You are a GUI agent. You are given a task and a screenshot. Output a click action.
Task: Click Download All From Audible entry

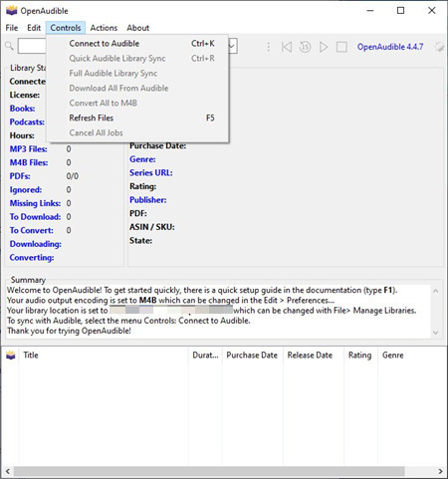coord(137,89)
